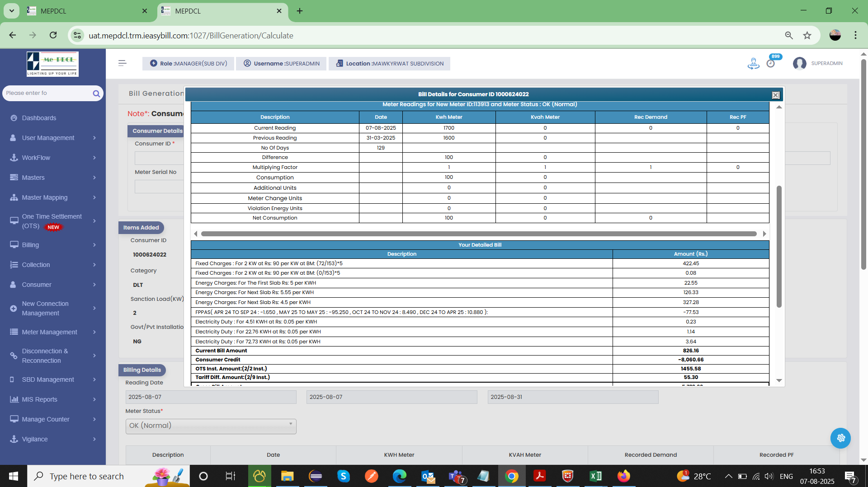Expand the Meter Management menu

[53, 332]
